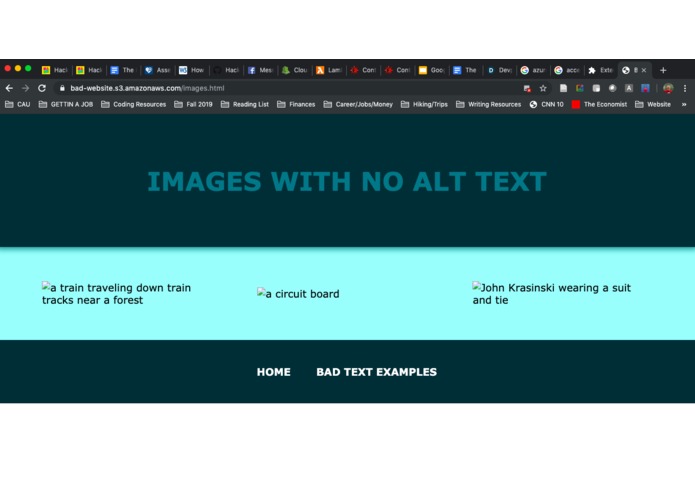This screenshot has width=695, height=494.
Task: Go back using the browser back arrow
Action: click(x=9, y=88)
